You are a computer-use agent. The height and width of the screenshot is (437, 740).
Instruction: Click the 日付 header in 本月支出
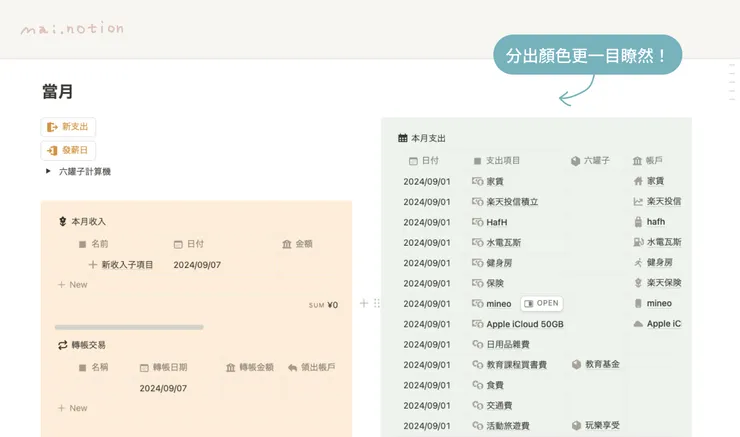[x=424, y=161]
